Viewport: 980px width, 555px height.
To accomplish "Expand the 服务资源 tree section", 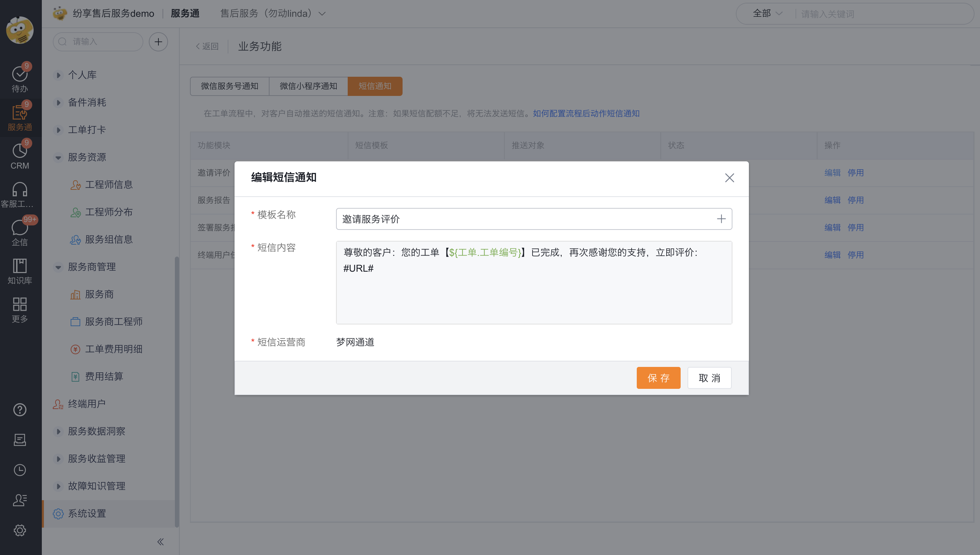I will (59, 157).
